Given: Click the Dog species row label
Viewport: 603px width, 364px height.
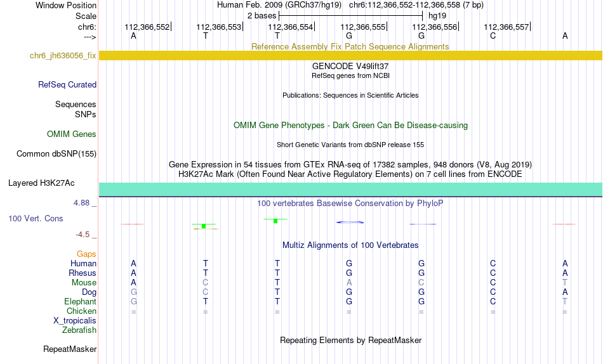Looking at the screenshot, I should click(89, 292).
